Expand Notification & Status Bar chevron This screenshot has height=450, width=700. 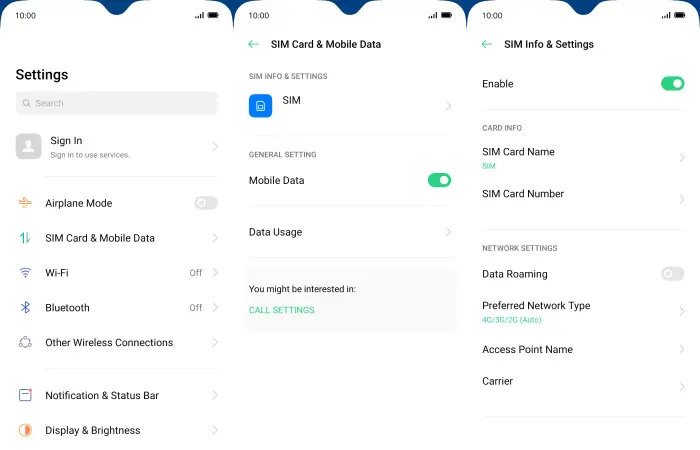pyautogui.click(x=215, y=395)
